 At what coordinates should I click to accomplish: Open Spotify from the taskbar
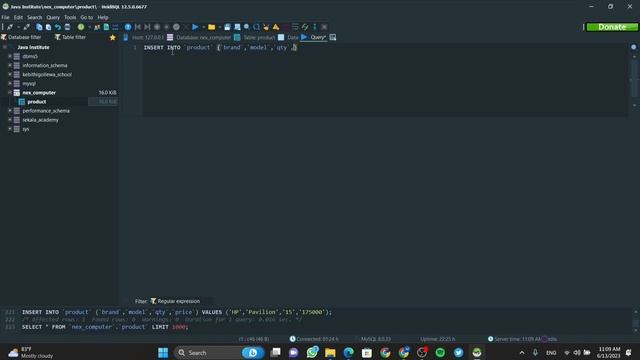click(x=440, y=353)
